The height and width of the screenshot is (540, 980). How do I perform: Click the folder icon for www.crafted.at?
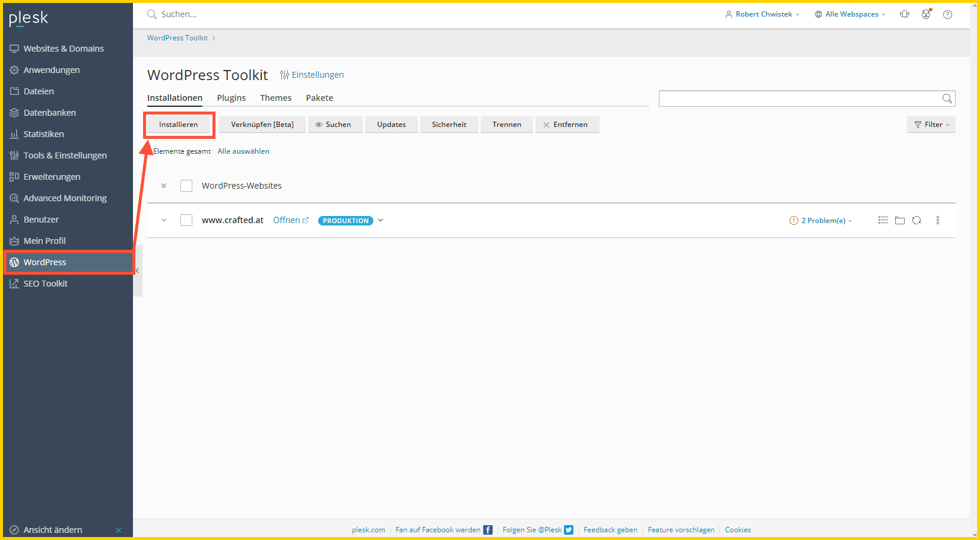point(900,220)
